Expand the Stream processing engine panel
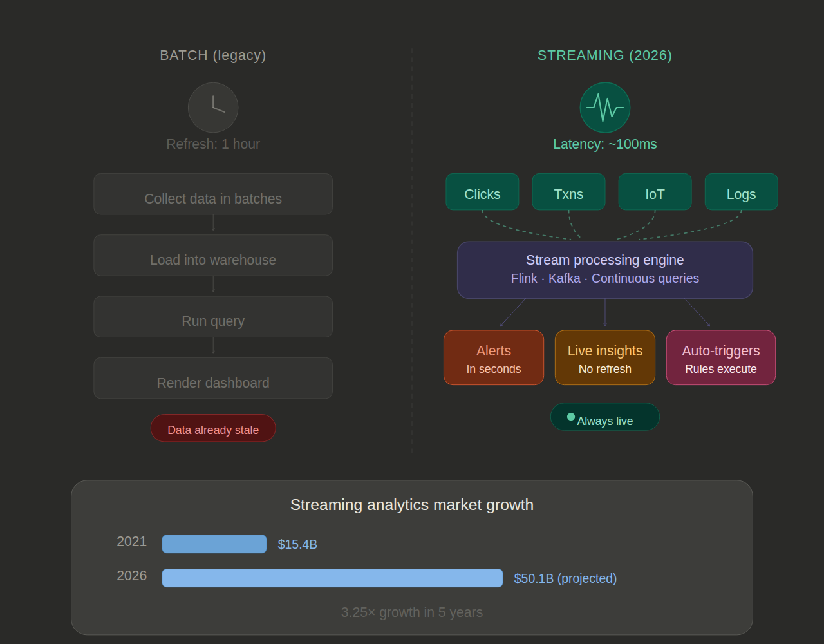Viewport: 824px width, 644px height. [x=604, y=270]
